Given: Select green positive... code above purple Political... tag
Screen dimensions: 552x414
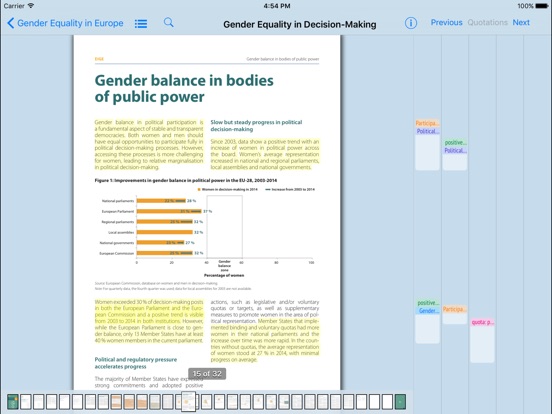Looking at the screenshot, I should click(x=455, y=142).
